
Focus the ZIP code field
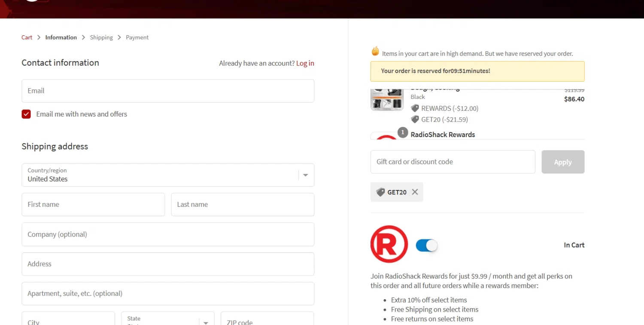(267, 319)
